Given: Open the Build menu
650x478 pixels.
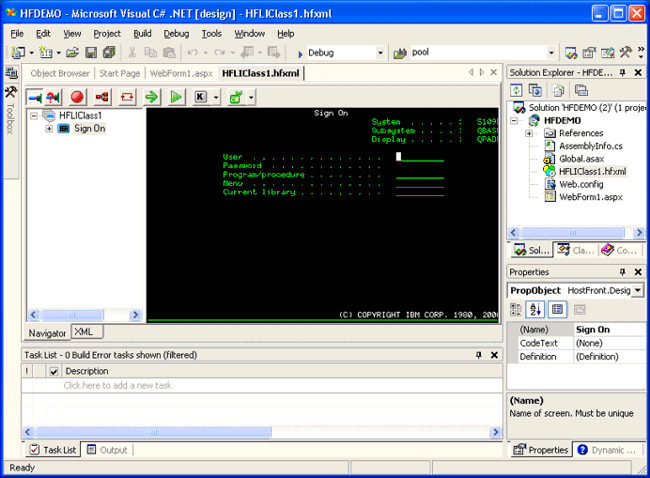Looking at the screenshot, I should coord(142,34).
